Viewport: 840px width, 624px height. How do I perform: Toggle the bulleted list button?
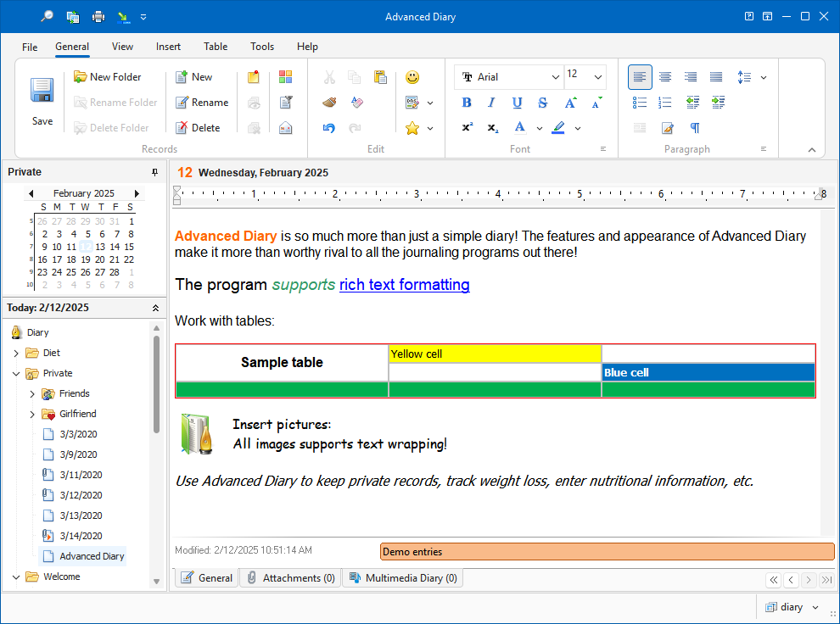coord(639,103)
